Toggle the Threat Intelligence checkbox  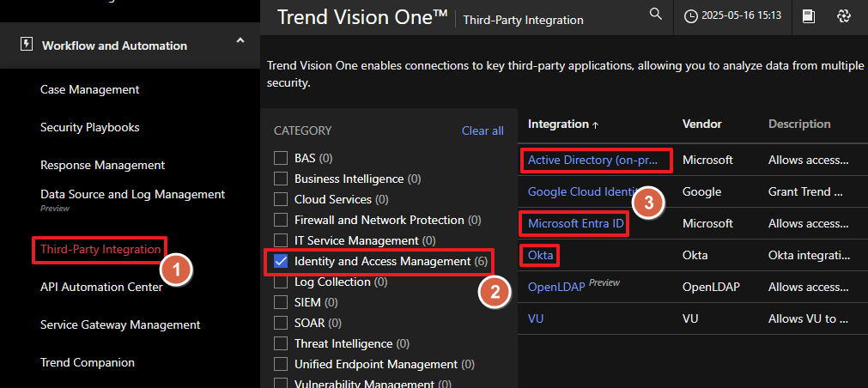click(x=280, y=343)
